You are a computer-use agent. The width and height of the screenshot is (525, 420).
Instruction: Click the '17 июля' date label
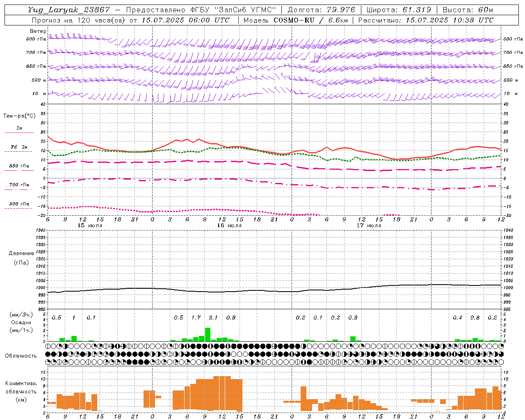(369, 226)
